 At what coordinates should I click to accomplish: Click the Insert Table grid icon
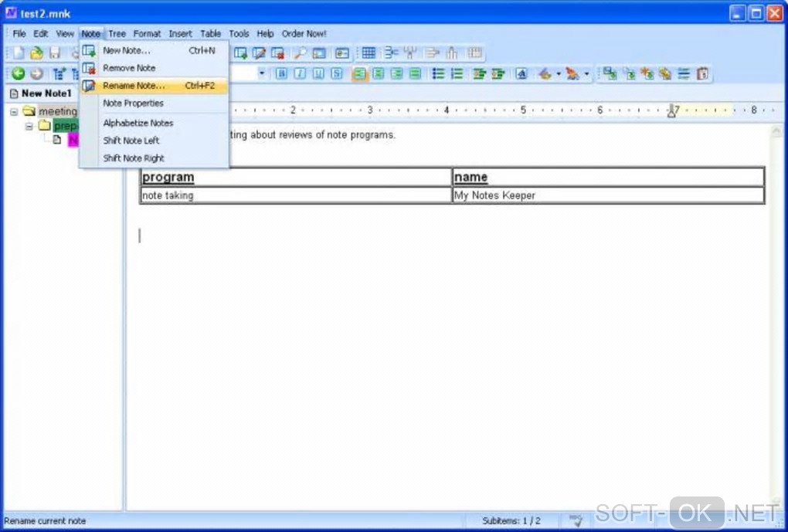coord(369,53)
